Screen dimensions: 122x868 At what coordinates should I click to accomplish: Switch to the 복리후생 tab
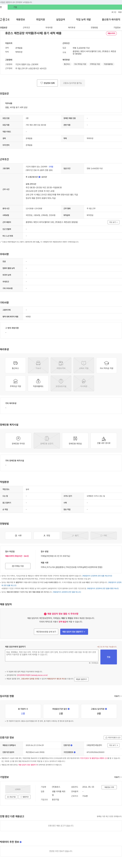pyautogui.click(x=72, y=28)
